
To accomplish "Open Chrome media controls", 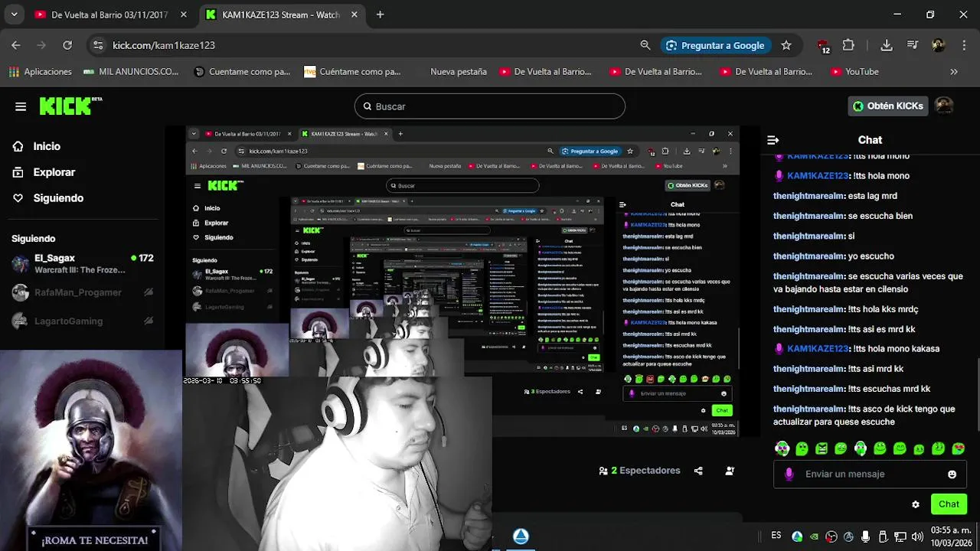I will [x=913, y=45].
